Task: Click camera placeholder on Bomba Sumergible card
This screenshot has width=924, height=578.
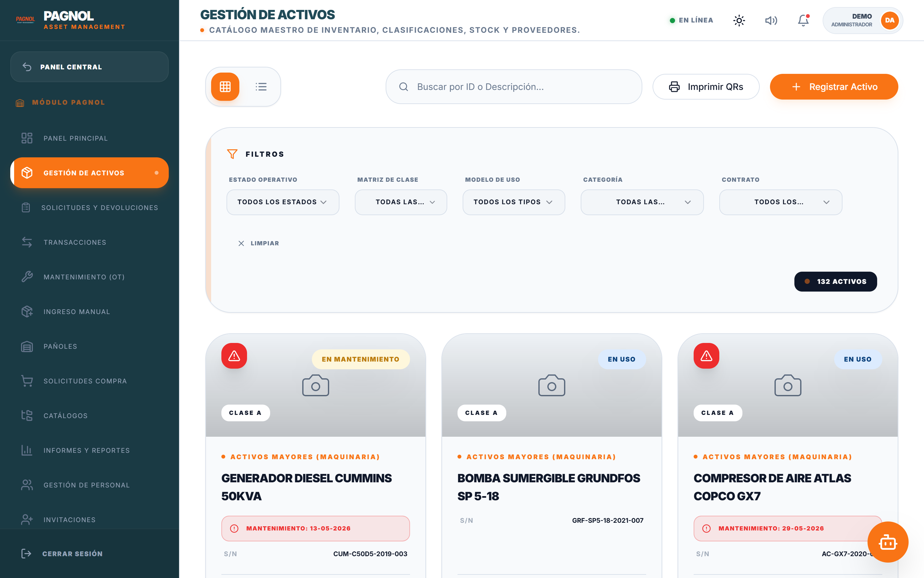Action: [551, 385]
